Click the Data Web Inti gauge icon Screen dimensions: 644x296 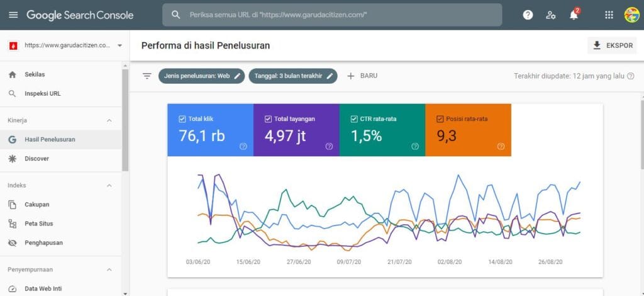tap(13, 289)
